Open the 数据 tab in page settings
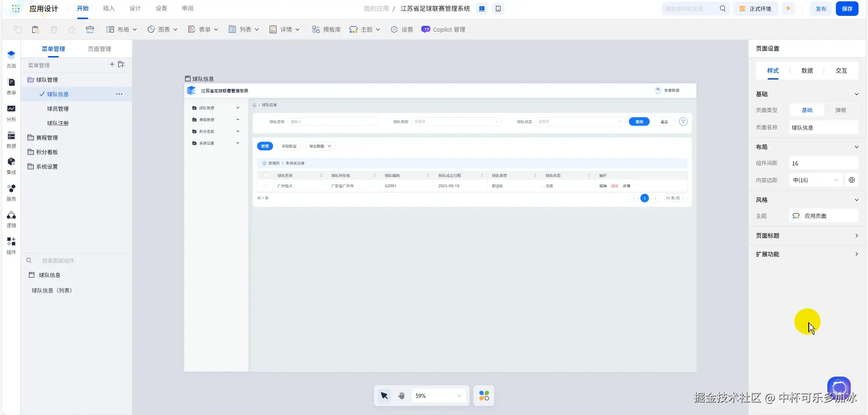Viewport: 868px width, 415px height. coord(807,71)
